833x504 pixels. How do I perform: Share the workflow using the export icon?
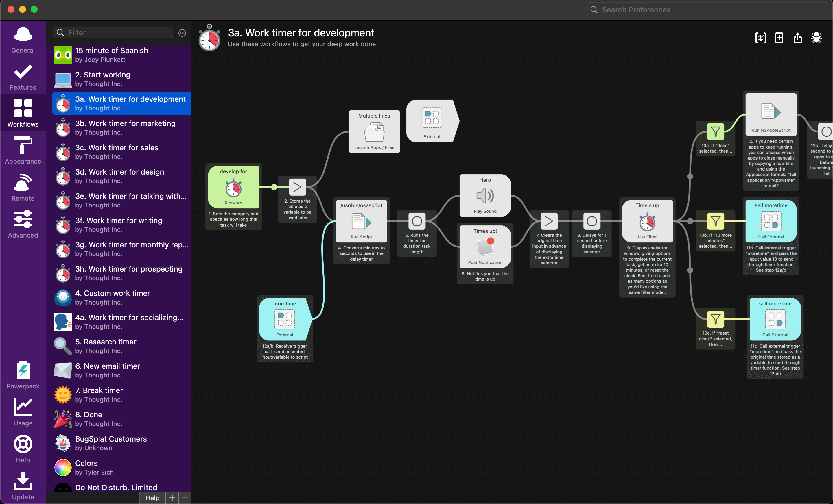click(798, 38)
